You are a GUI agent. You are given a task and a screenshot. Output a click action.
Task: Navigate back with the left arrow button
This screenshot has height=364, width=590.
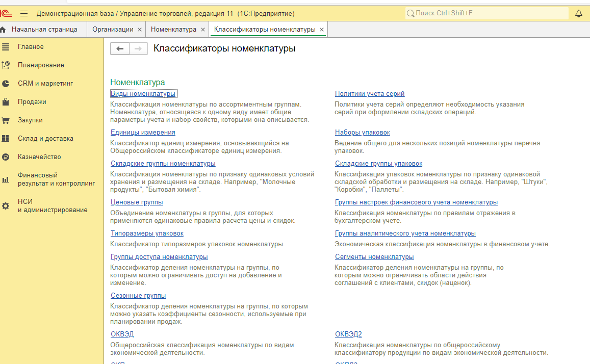click(120, 48)
